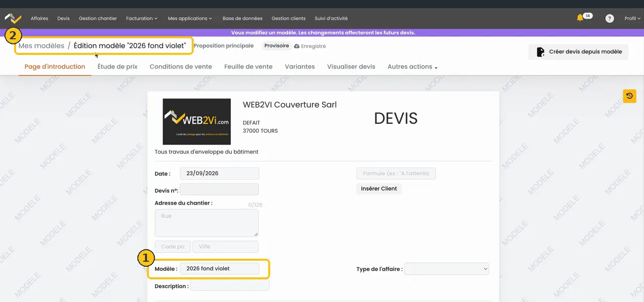
Task: Switch to Conditions de vente tab
Action: 181,66
